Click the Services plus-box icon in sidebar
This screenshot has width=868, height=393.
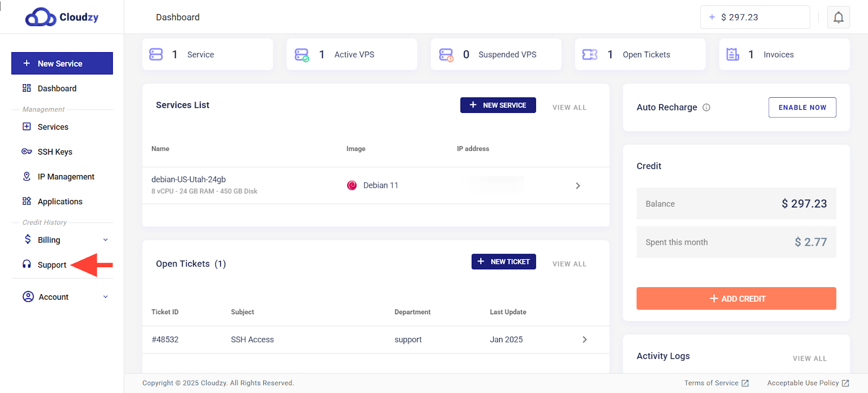point(27,126)
